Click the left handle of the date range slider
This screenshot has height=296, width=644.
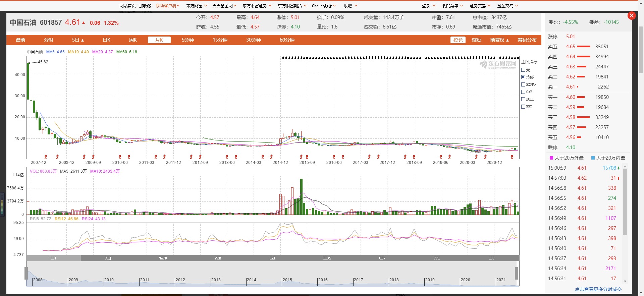[26, 273]
